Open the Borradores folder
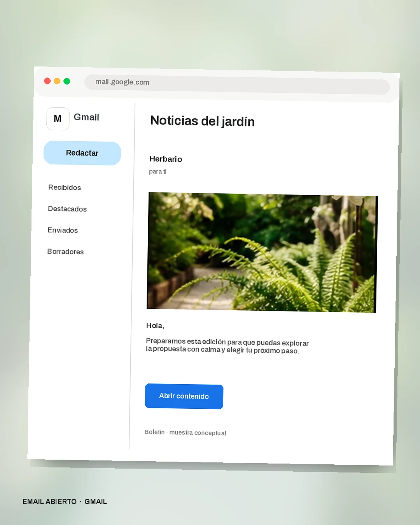Image resolution: width=420 pixels, height=525 pixels. (65, 252)
